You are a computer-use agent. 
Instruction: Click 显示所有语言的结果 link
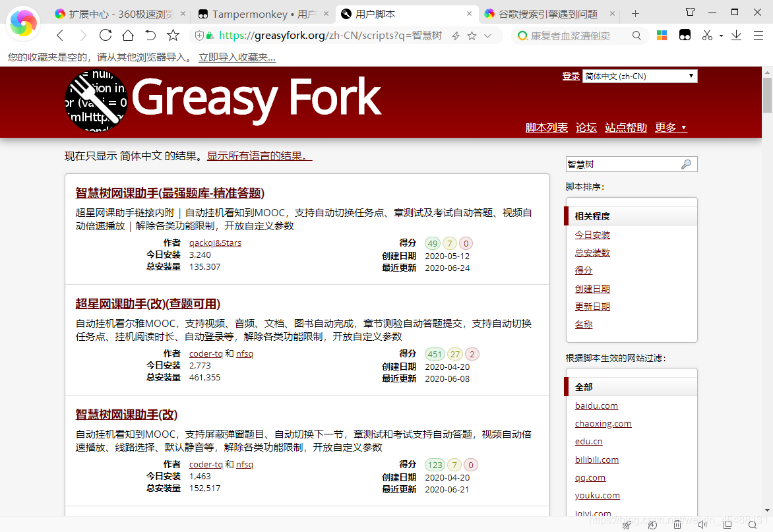click(x=260, y=156)
